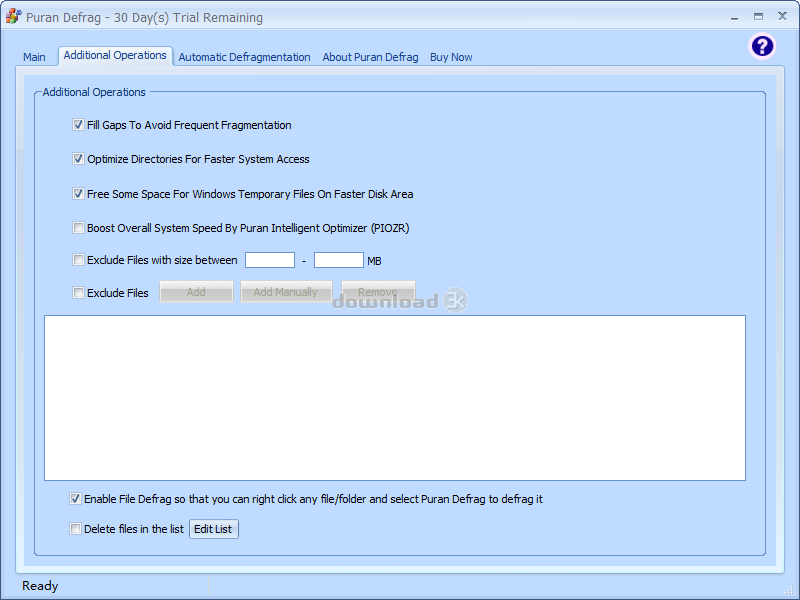Click the Puran Defrag title bar app icon
The height and width of the screenshot is (600, 800).
click(13, 17)
